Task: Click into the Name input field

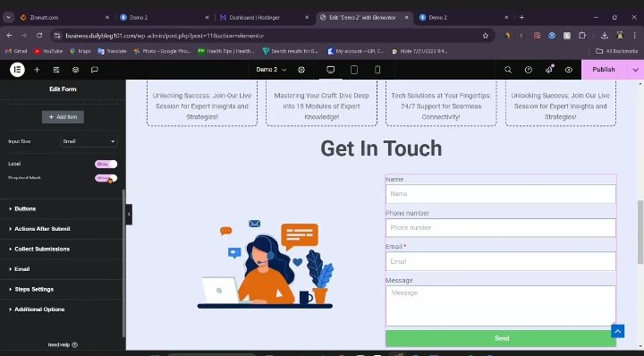Action: (501, 194)
